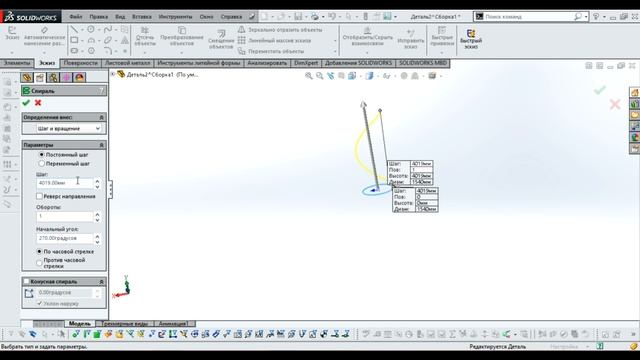Click the Print toolbar icon
Viewport: 640px width, 360px height.
pyautogui.click(x=315, y=16)
